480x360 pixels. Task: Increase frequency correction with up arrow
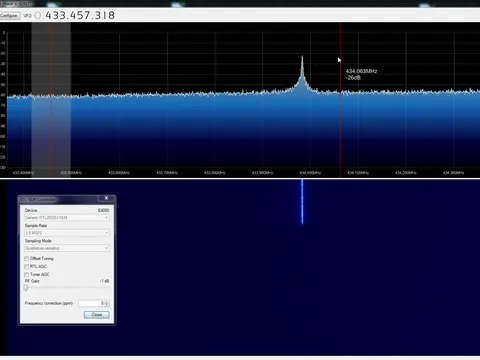coord(107,302)
